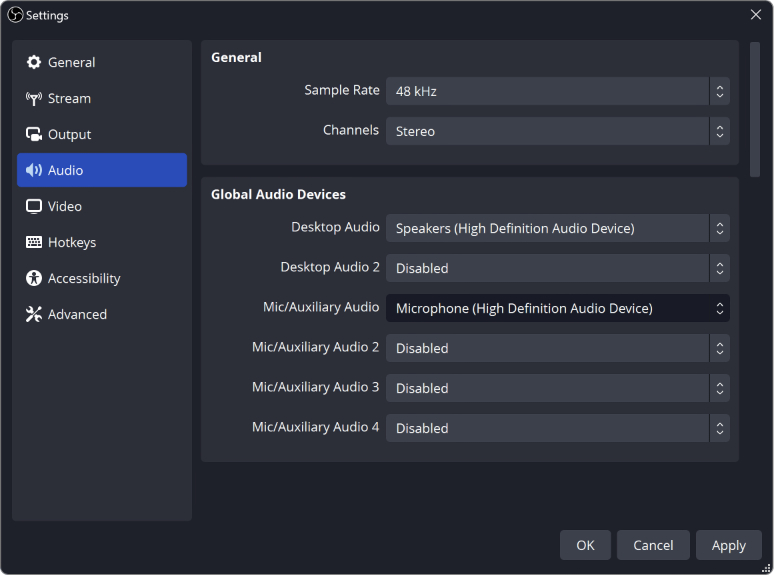This screenshot has width=774, height=575.
Task: Click the General gear icon
Action: pos(34,62)
